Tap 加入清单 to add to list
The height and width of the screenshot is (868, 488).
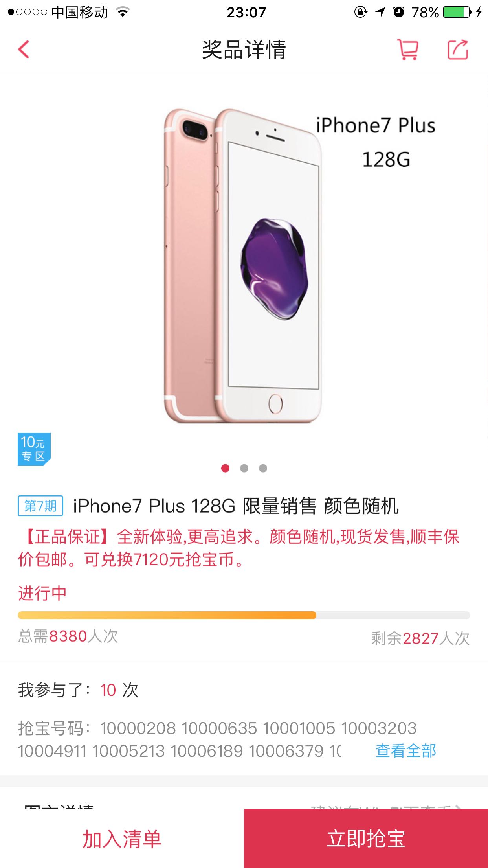tap(122, 839)
